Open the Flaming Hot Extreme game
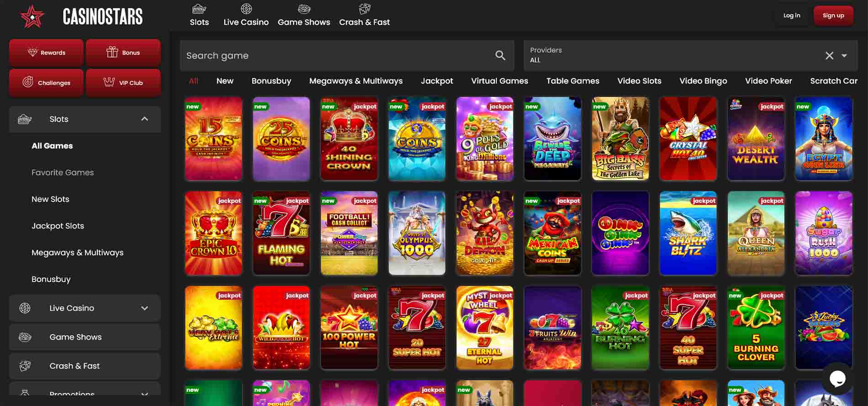Screen dimensions: 868x406 (x=281, y=233)
